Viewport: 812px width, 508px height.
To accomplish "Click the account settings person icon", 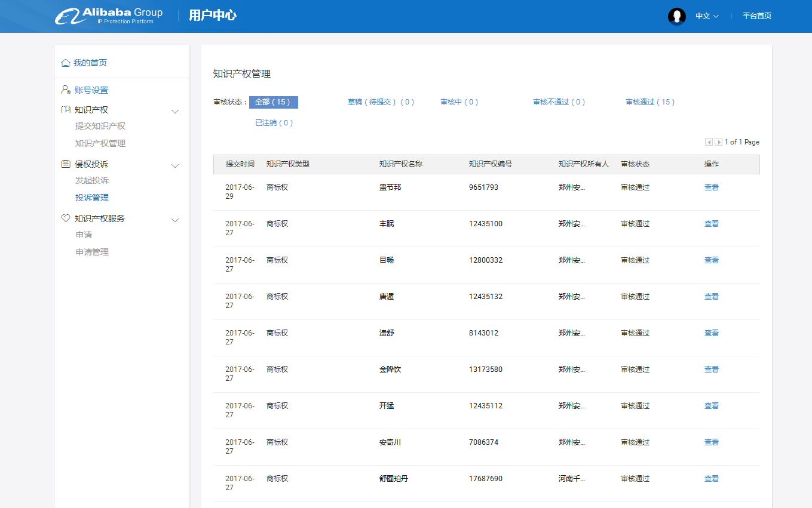I will pos(66,90).
